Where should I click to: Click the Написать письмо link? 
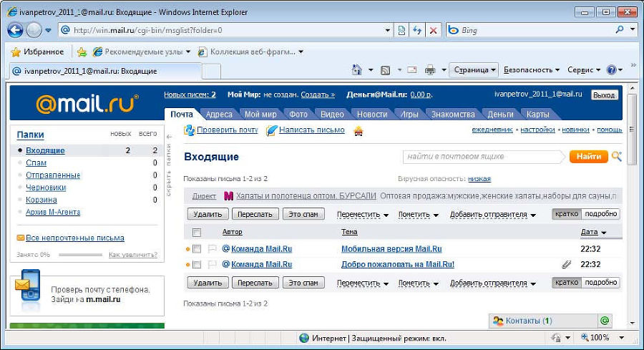click(311, 130)
